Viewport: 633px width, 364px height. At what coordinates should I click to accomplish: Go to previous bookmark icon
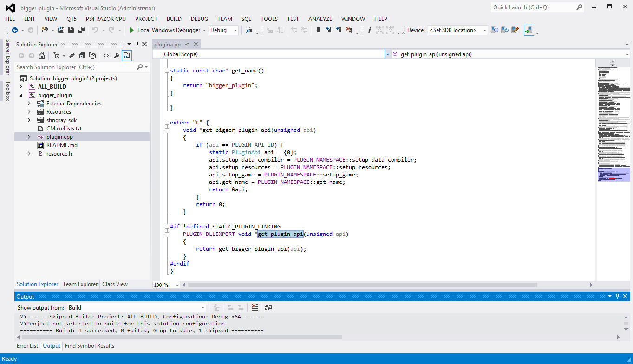(x=328, y=30)
